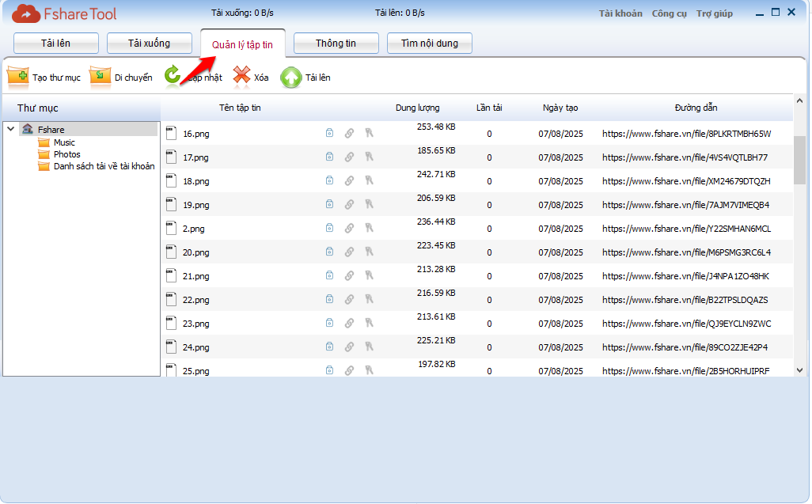The image size is (812, 504).
Task: Select the Quản lý tập tin tab
Action: coord(242,44)
